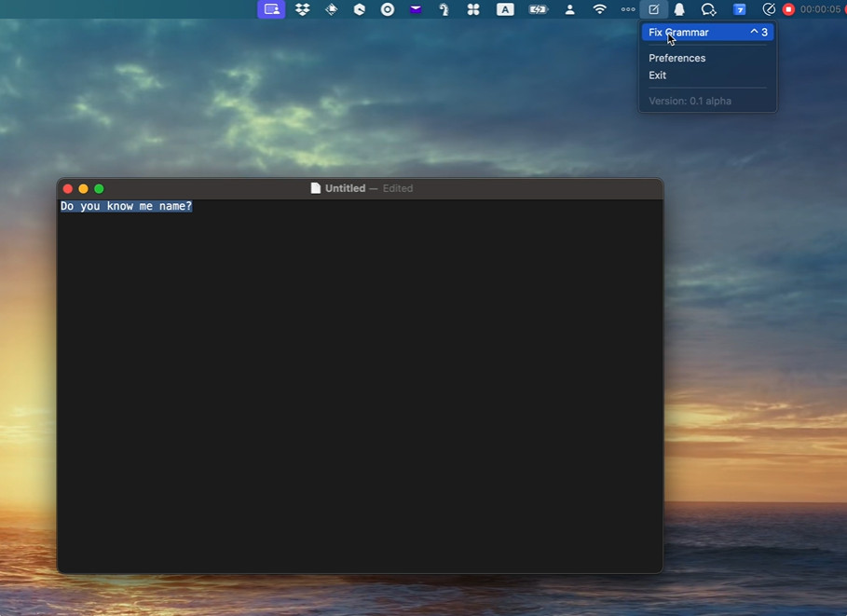The height and width of the screenshot is (616, 847).
Task: Minimize the Untitled window with yellow button
Action: coord(83,188)
